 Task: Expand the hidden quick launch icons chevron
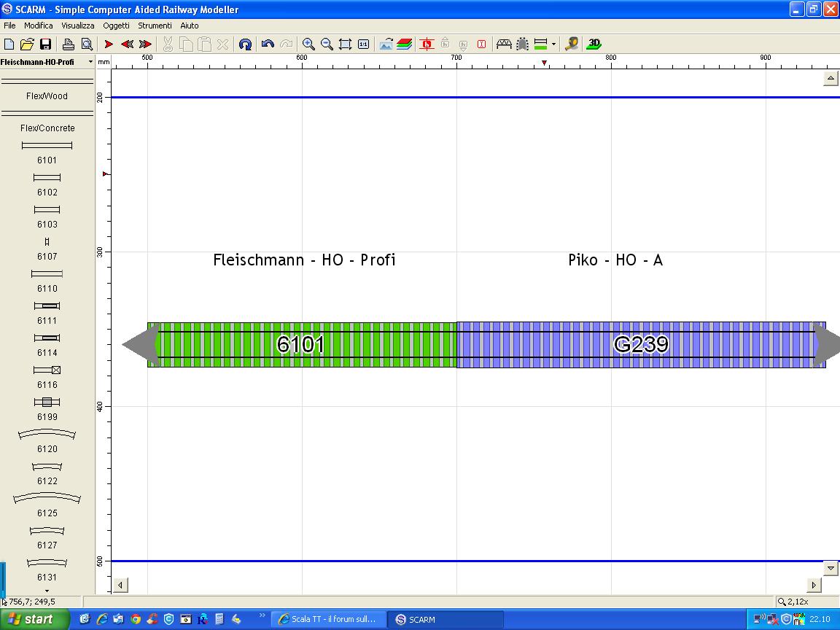pyautogui.click(x=262, y=615)
